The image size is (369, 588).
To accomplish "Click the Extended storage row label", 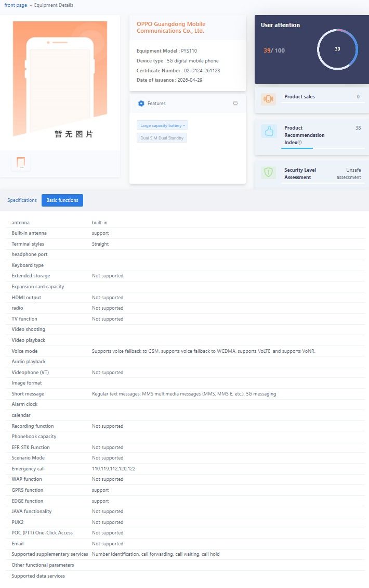I will click(31, 276).
